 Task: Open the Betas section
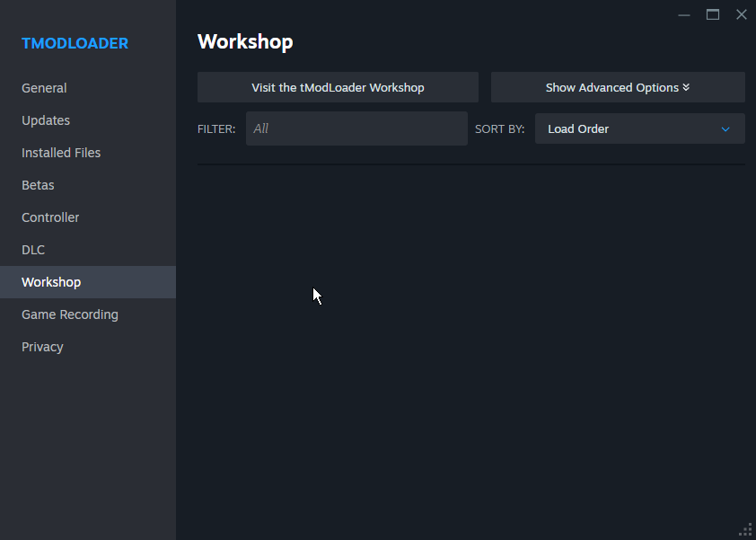click(x=88, y=185)
